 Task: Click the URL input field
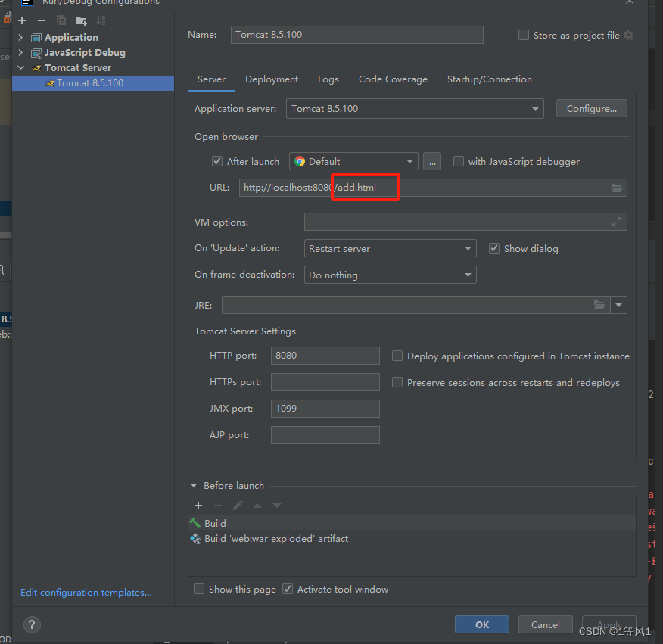tap(433, 188)
